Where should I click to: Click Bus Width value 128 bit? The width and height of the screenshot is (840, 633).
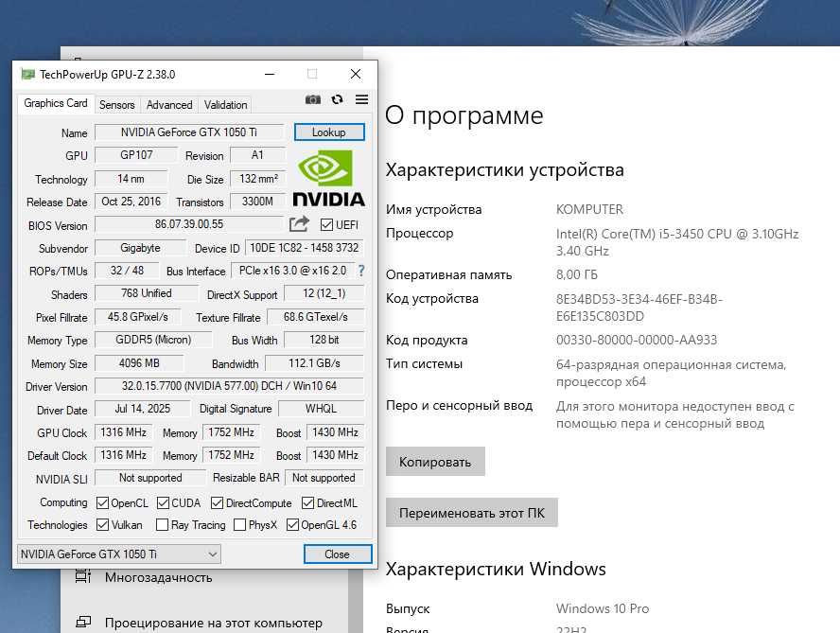click(324, 340)
